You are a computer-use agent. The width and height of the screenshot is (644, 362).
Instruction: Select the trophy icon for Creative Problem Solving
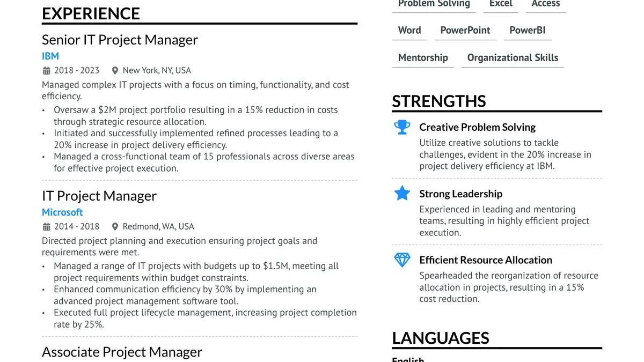click(402, 127)
